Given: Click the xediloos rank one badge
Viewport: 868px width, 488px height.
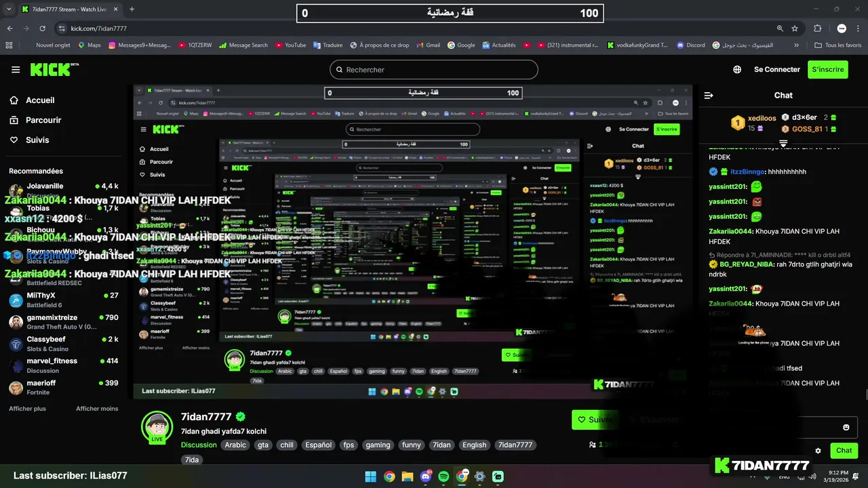Looking at the screenshot, I should coord(738,123).
